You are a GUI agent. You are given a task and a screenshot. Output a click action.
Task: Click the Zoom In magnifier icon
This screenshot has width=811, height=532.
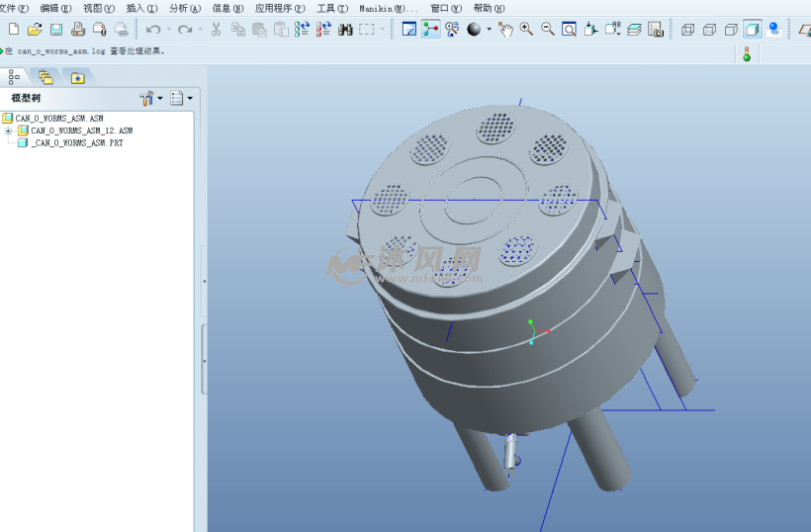point(526,30)
